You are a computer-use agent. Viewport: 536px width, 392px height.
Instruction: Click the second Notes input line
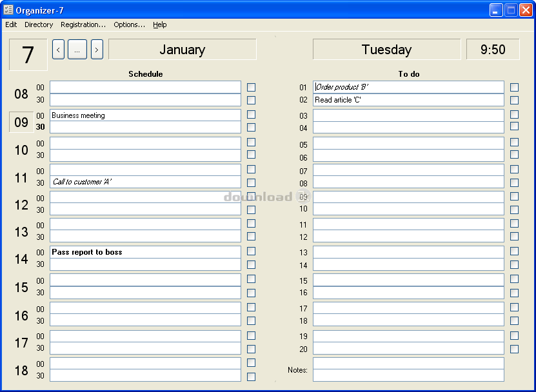[408, 375]
